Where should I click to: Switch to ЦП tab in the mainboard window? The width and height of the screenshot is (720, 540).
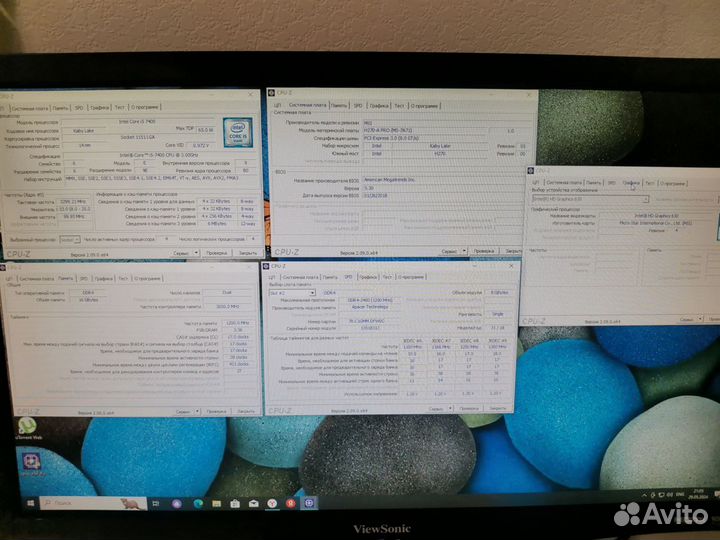[x=277, y=106]
